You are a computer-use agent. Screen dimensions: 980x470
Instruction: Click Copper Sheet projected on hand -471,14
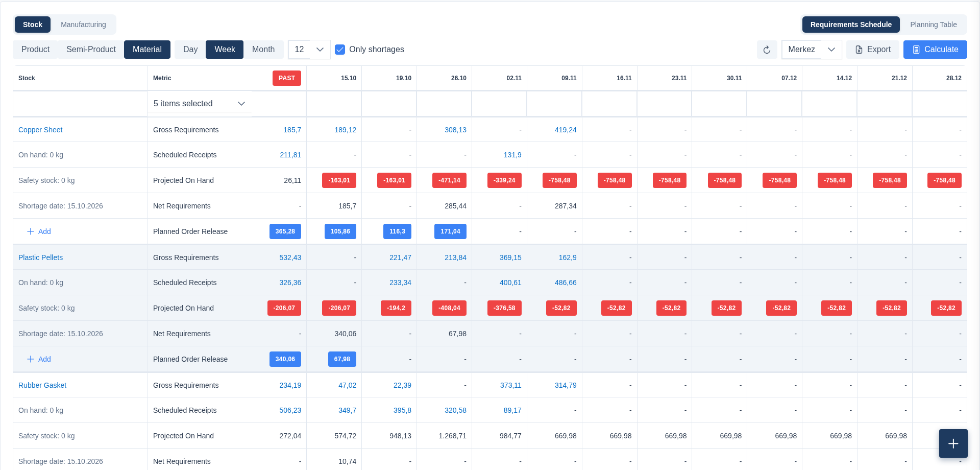[x=450, y=180]
